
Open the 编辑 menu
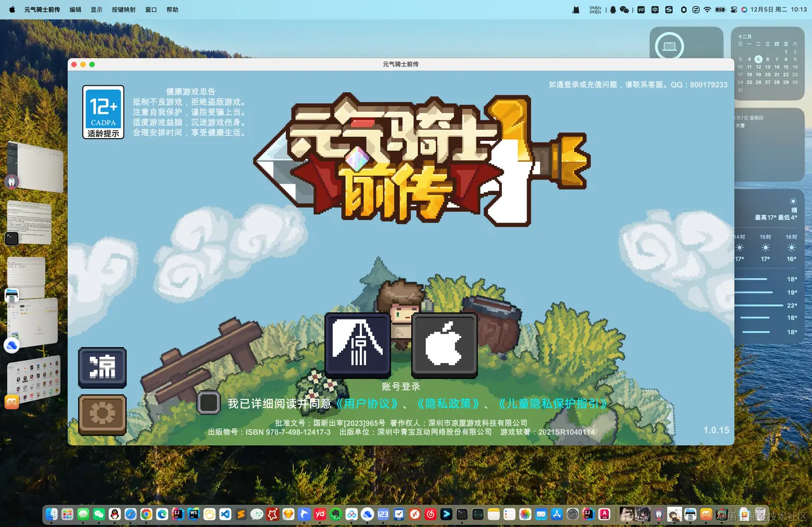point(75,10)
